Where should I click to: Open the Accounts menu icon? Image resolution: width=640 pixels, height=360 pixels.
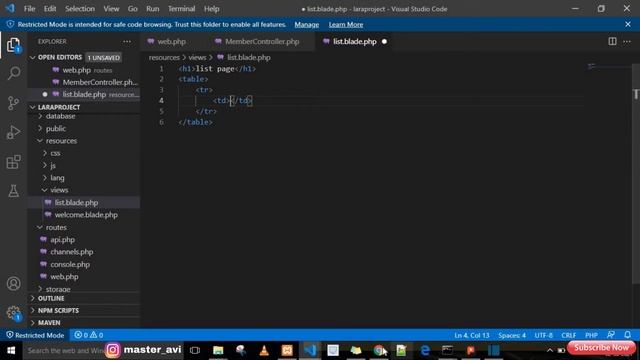pyautogui.click(x=13, y=283)
